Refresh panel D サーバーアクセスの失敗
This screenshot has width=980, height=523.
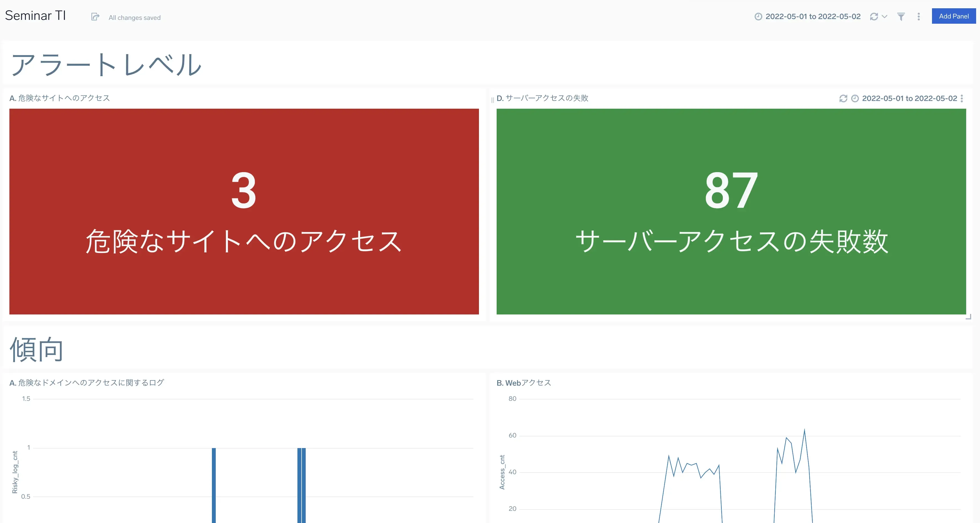click(843, 98)
